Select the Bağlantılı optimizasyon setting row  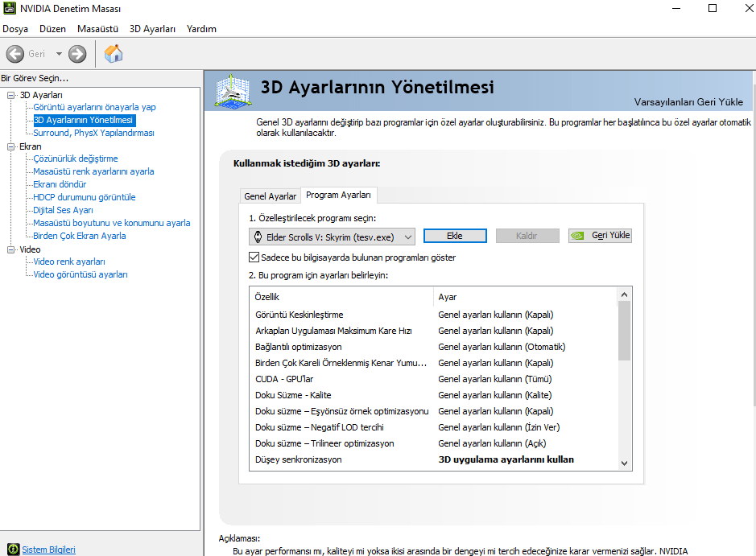[433, 347]
